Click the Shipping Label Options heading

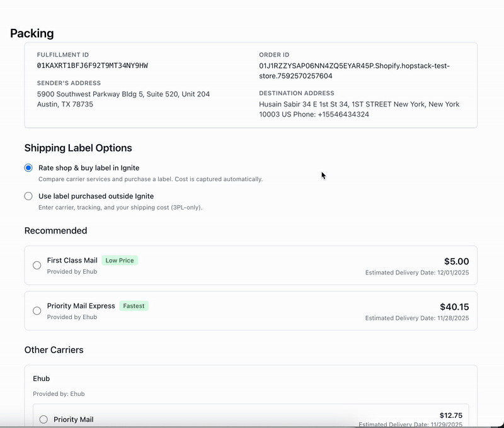tap(77, 147)
